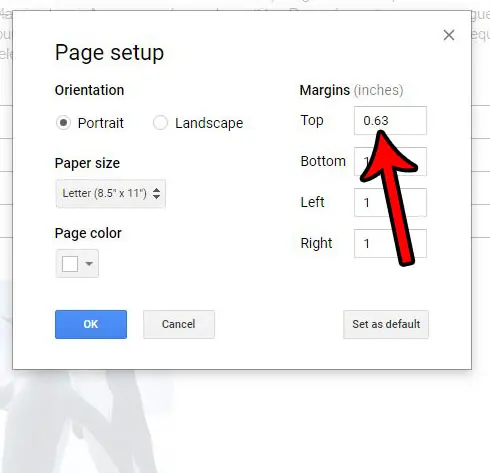490x473 pixels.
Task: Click the Left margin input field
Action: [x=390, y=202]
